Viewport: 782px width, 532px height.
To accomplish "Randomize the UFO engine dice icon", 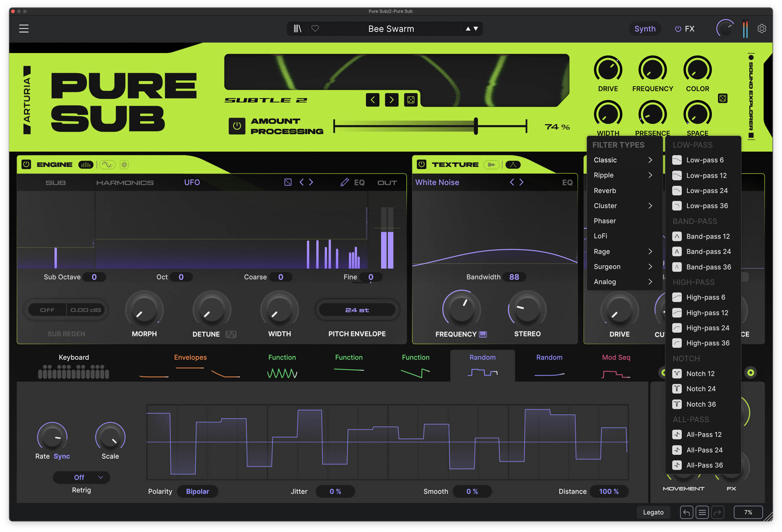I will pyautogui.click(x=288, y=182).
